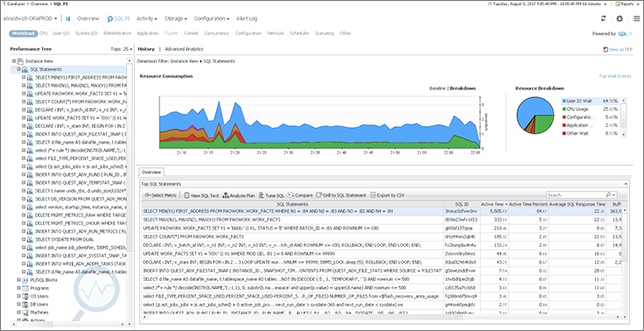Open the Alert Log menu item
Image resolution: width=644 pixels, height=331 pixels.
click(247, 18)
